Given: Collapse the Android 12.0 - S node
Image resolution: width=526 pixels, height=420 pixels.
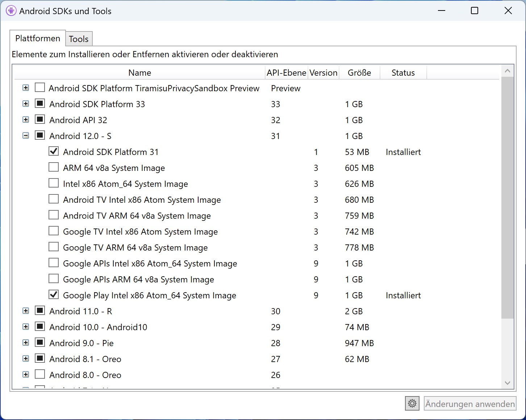Looking at the screenshot, I should 26,135.
